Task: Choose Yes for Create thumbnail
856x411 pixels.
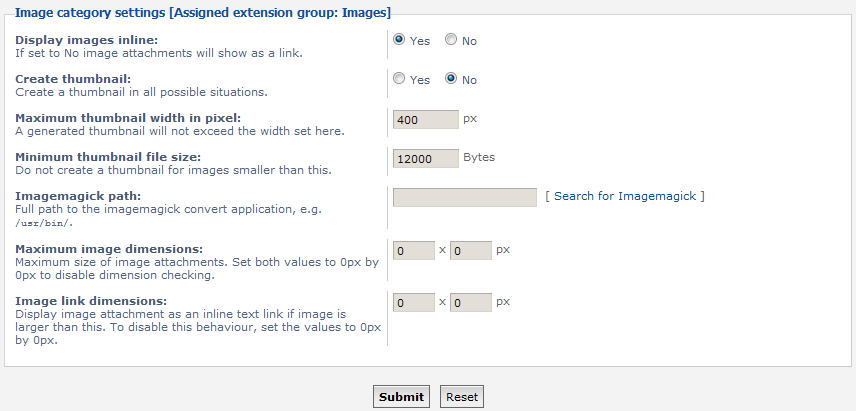Action: pos(400,79)
